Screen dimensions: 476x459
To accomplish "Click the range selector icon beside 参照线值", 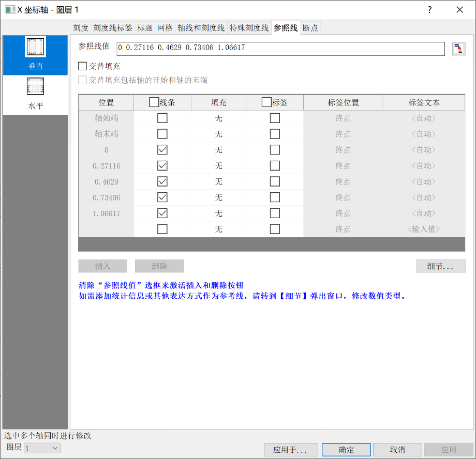I will 458,49.
